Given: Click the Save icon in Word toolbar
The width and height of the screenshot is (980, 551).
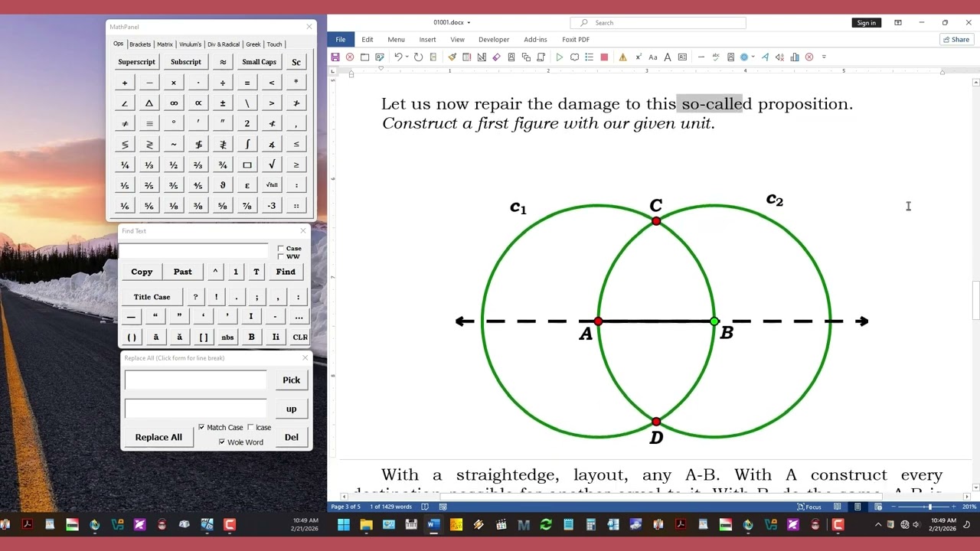Looking at the screenshot, I should (x=335, y=57).
